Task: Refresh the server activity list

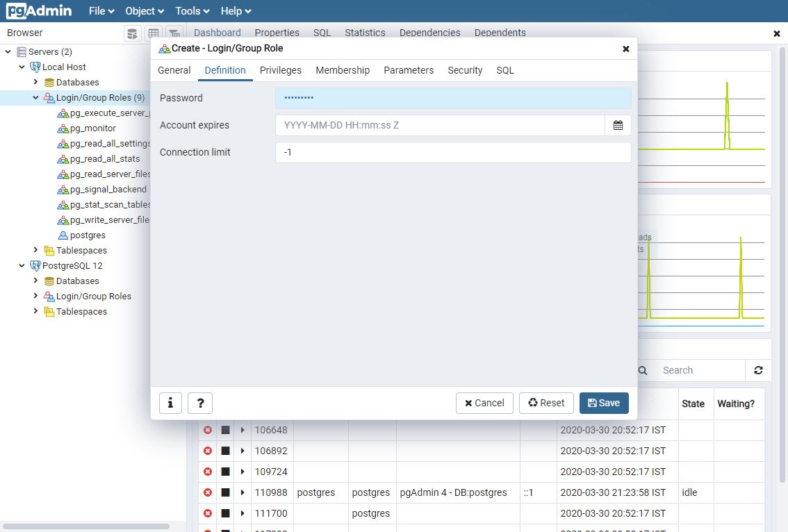Action: (758, 370)
